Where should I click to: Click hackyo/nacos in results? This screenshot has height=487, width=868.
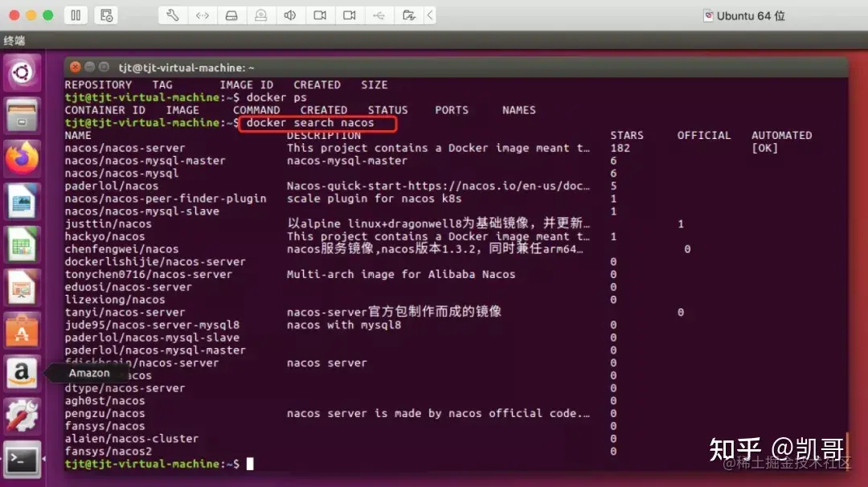(104, 236)
